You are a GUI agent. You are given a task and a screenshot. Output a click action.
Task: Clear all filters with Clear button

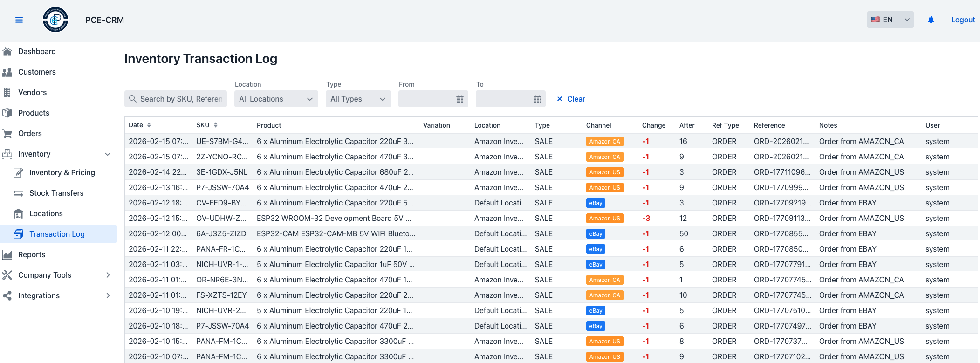click(571, 99)
